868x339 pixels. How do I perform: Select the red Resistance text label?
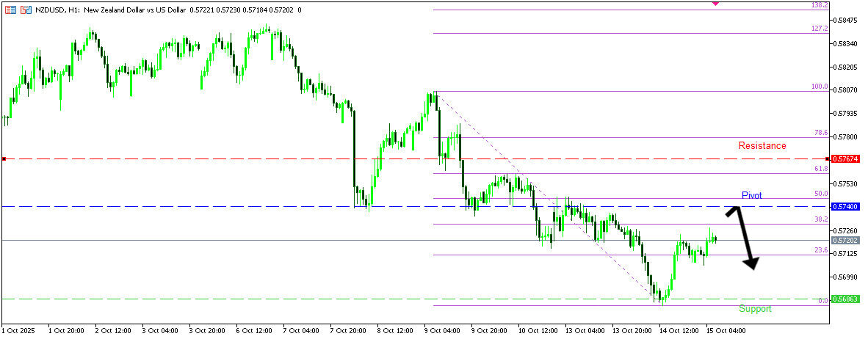coord(762,146)
